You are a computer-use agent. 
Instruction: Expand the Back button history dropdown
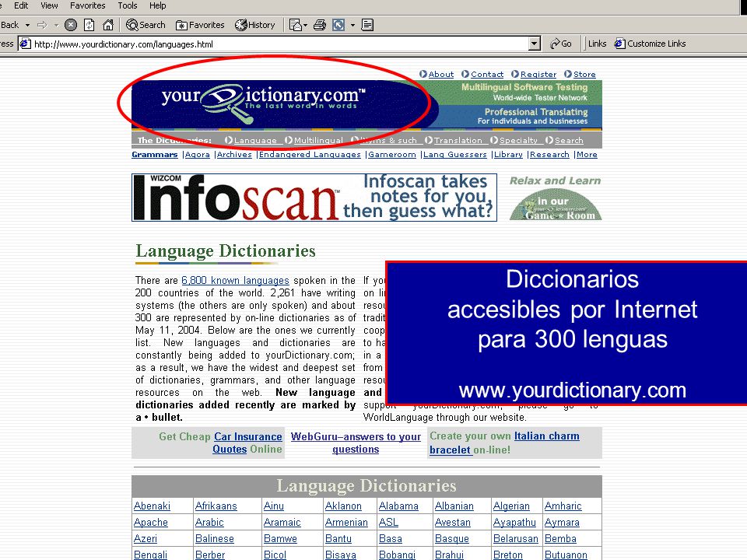click(x=28, y=25)
